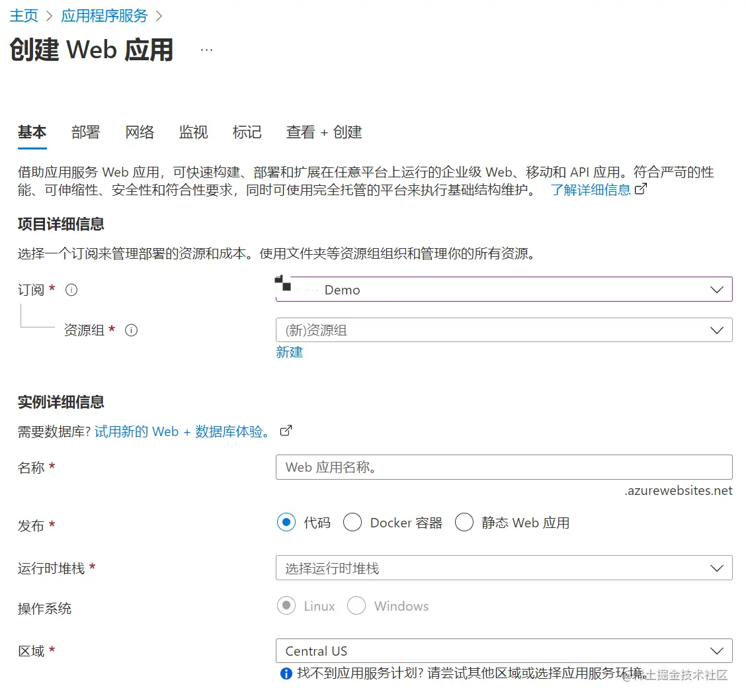Click external link icon after 数据库体验
Image resolution: width=746 pixels, height=700 pixels.
[286, 431]
